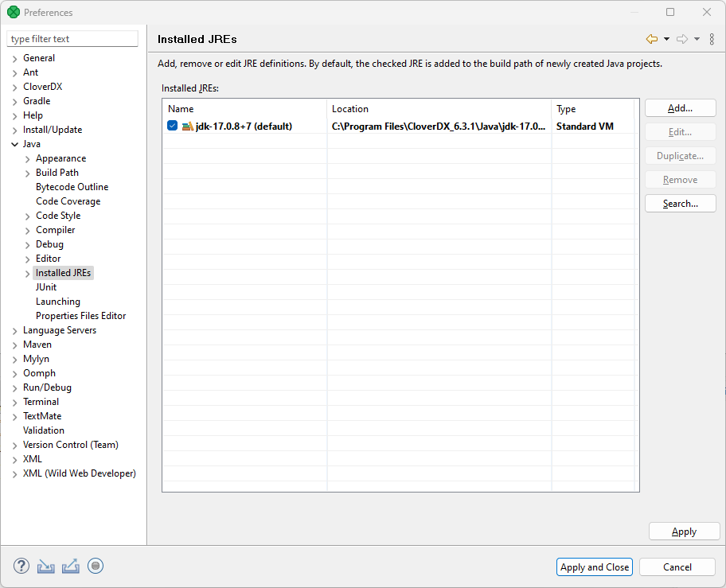This screenshot has height=588, width=726.
Task: Focus the type filter text field
Action: tap(72, 39)
